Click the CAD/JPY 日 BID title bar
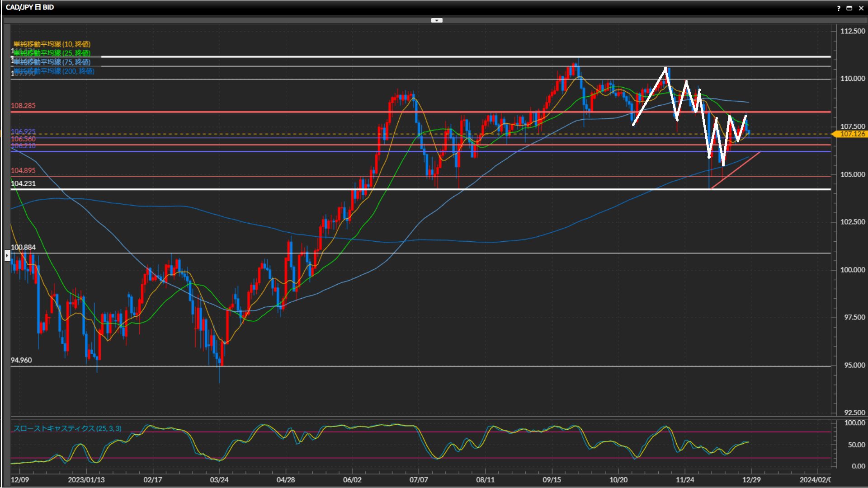The width and height of the screenshot is (868, 488). tap(30, 7)
